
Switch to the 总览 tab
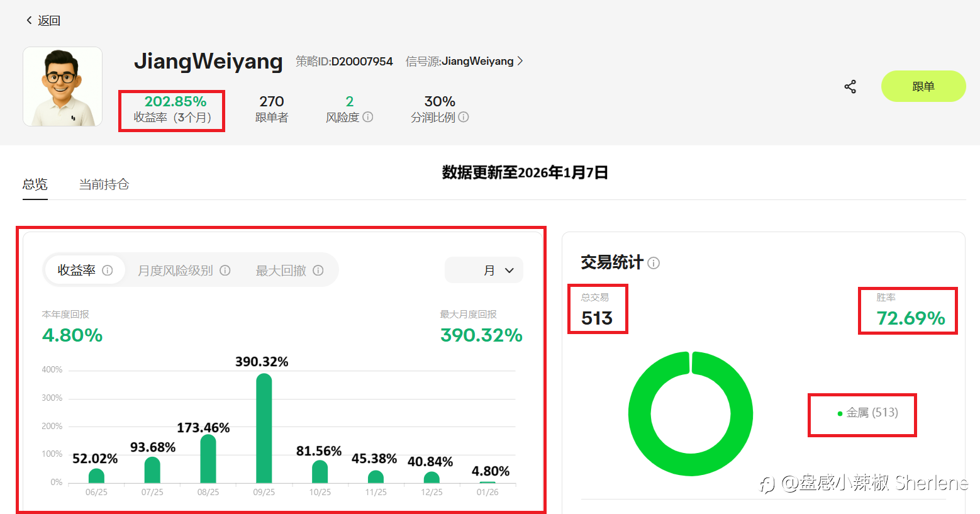point(35,184)
